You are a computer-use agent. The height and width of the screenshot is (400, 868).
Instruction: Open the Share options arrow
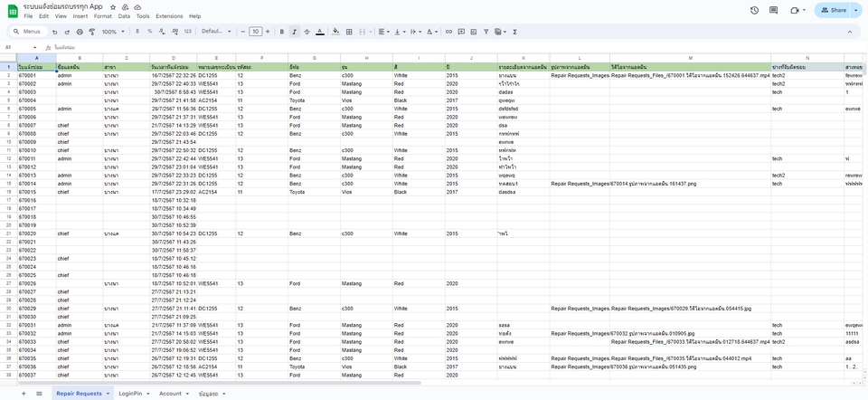tap(857, 10)
